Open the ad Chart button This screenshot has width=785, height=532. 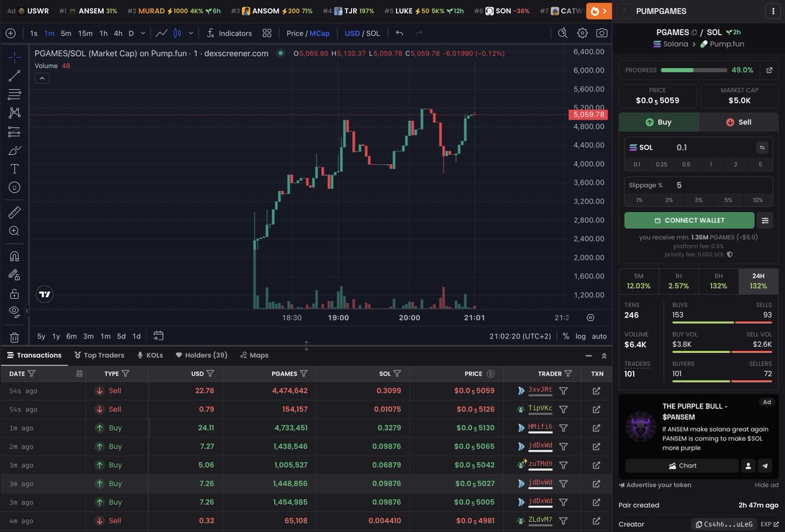(682, 466)
